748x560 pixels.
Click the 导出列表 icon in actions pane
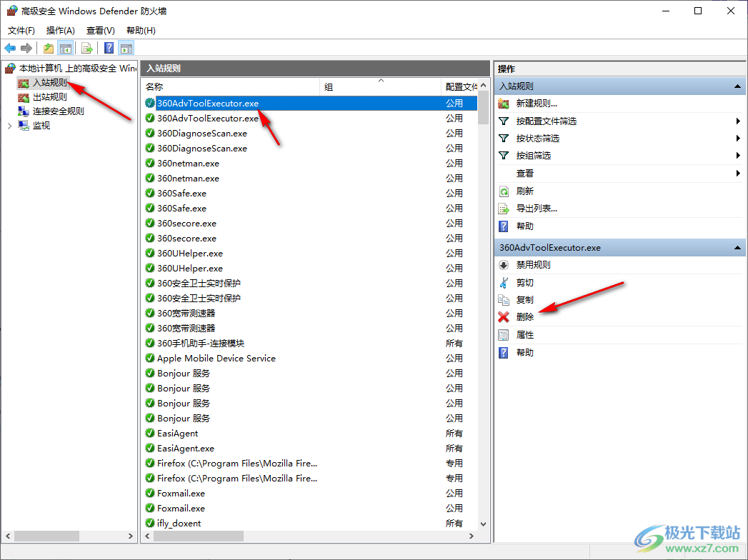click(504, 209)
